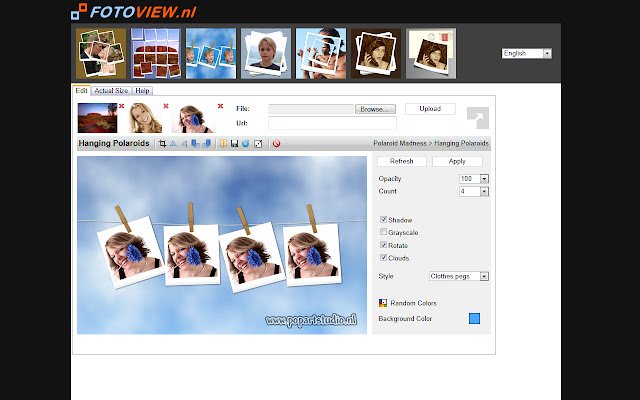Click the red cancel circle icon
The height and width of the screenshot is (400, 640).
click(x=276, y=144)
